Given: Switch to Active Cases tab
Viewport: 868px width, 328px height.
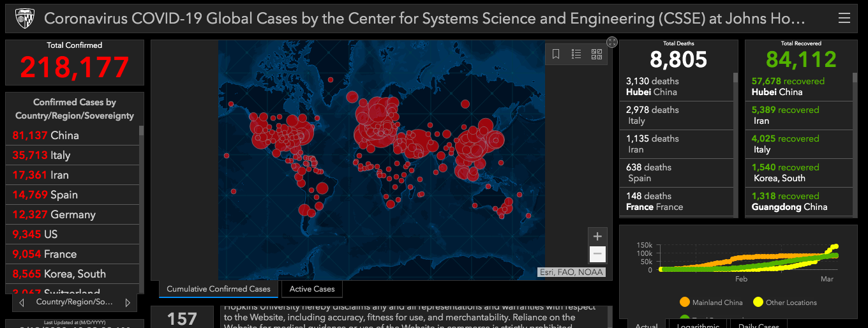Looking at the screenshot, I should point(312,289).
